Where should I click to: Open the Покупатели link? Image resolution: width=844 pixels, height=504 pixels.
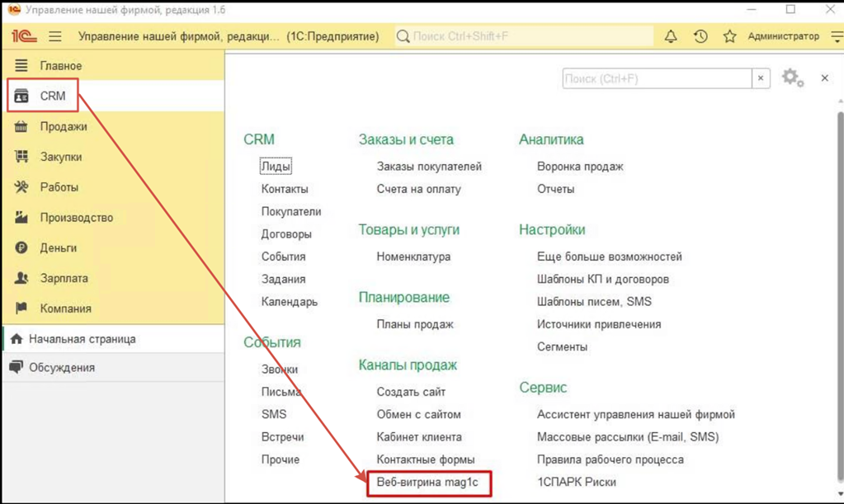coord(291,211)
